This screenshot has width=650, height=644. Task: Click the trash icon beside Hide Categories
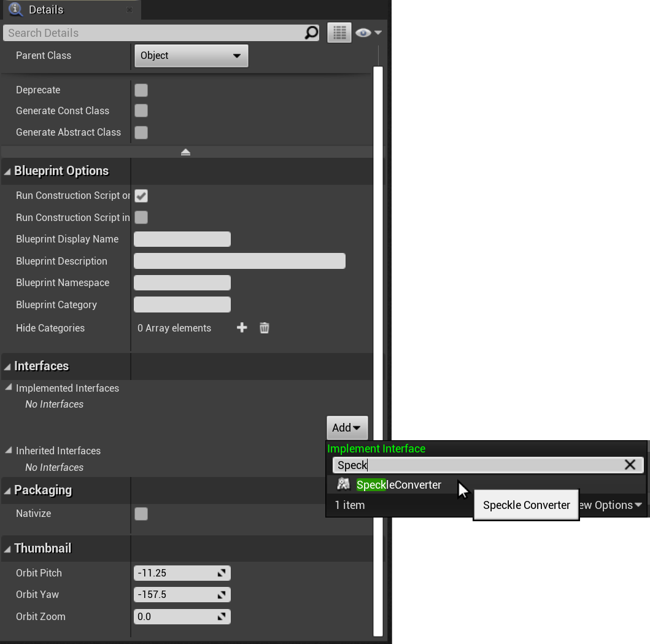click(x=264, y=328)
